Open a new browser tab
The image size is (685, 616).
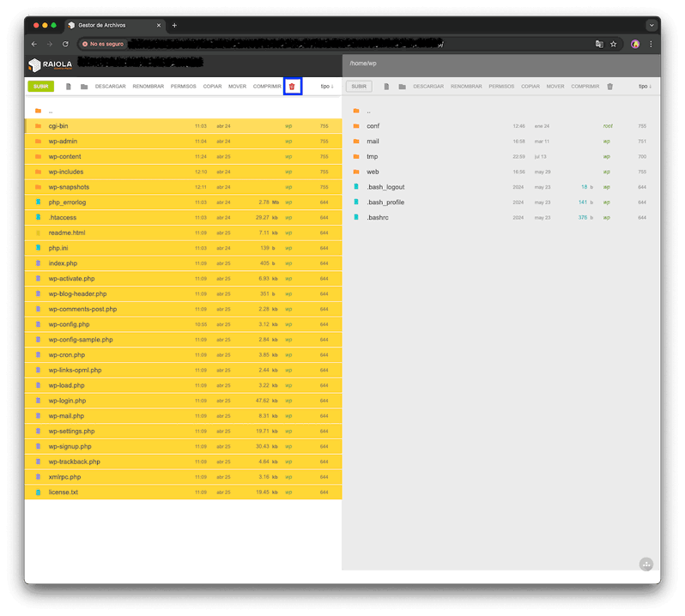[x=174, y=26]
